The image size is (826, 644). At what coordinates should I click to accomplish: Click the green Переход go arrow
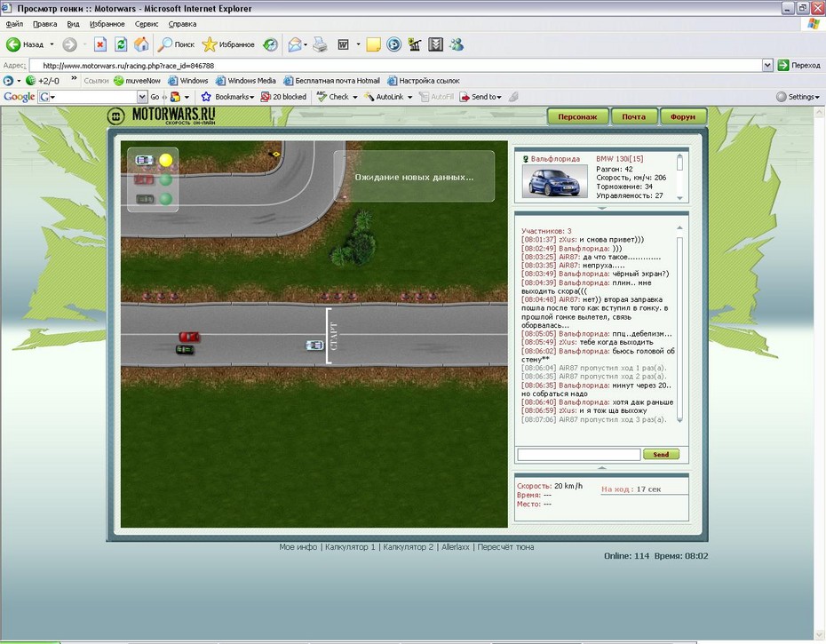tap(783, 65)
